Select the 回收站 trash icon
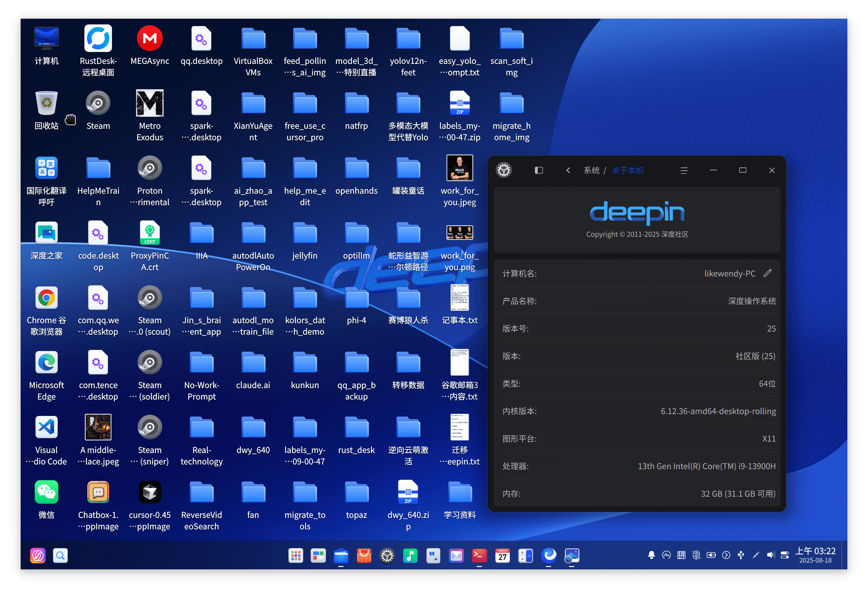 click(x=46, y=110)
